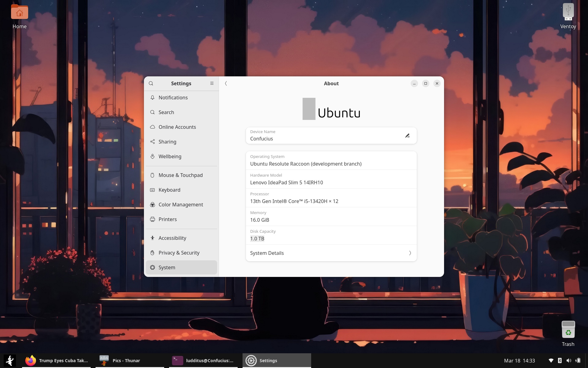588x368 pixels.
Task: Open the Settings hamburger menu
Action: (212, 83)
